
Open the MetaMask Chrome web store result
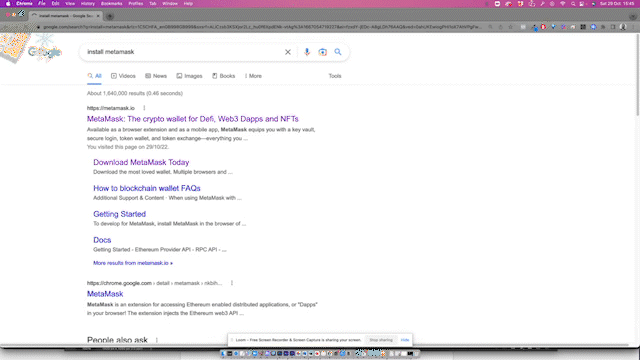[x=105, y=294]
